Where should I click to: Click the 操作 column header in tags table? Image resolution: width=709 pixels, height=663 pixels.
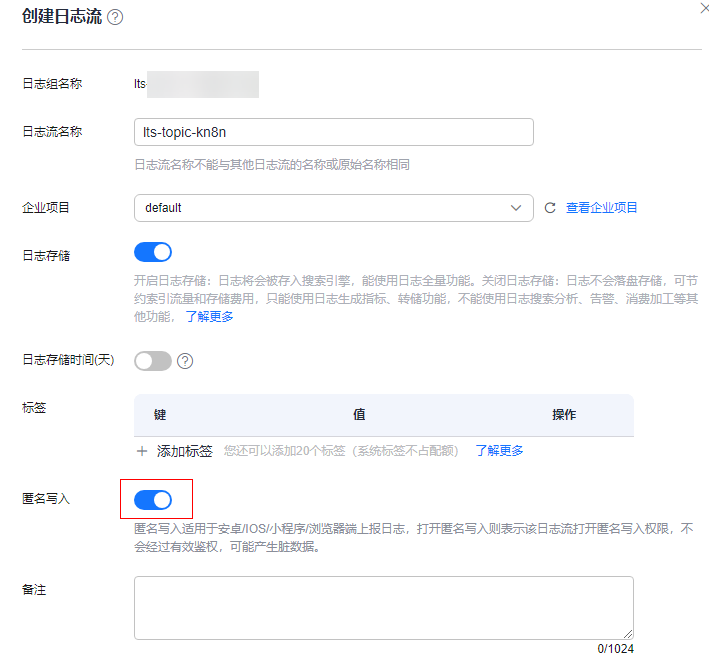pos(564,415)
